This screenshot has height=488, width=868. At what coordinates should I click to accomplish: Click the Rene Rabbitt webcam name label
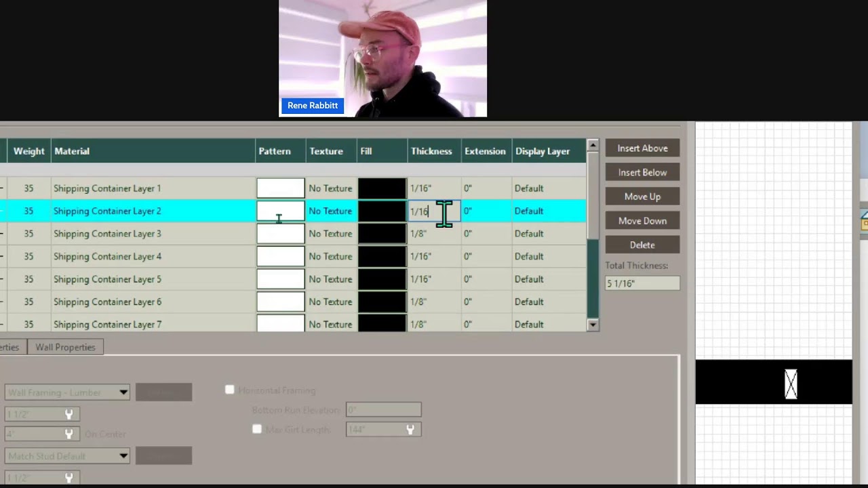pyautogui.click(x=313, y=106)
